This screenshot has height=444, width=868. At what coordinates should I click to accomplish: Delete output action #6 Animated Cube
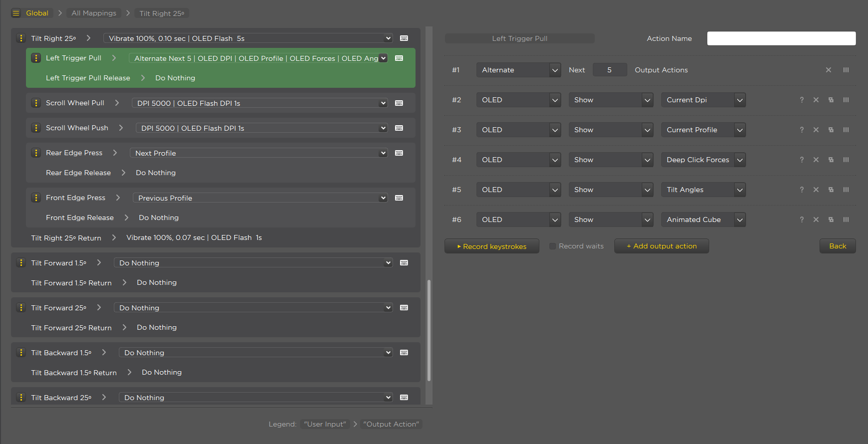tap(816, 220)
